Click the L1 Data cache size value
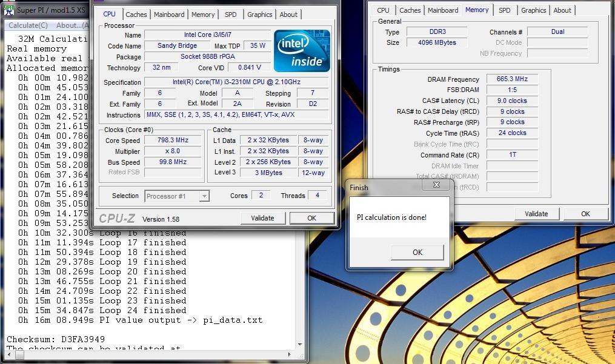 (268, 140)
